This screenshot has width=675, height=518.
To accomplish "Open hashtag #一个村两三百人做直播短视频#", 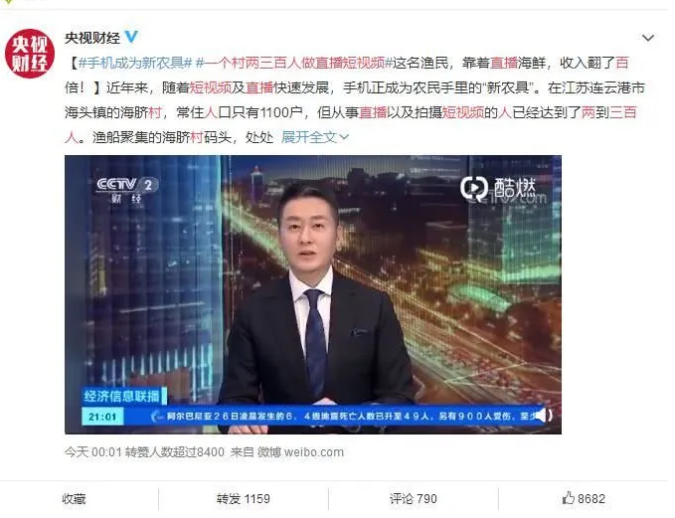I will coord(294,63).
